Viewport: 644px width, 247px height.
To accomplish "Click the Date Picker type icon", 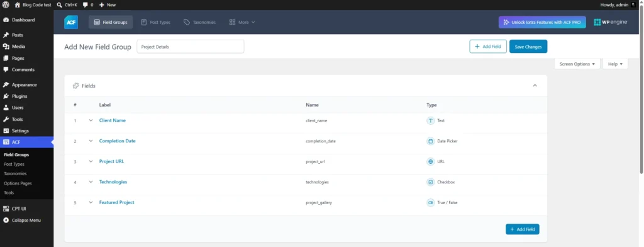I will (x=430, y=141).
